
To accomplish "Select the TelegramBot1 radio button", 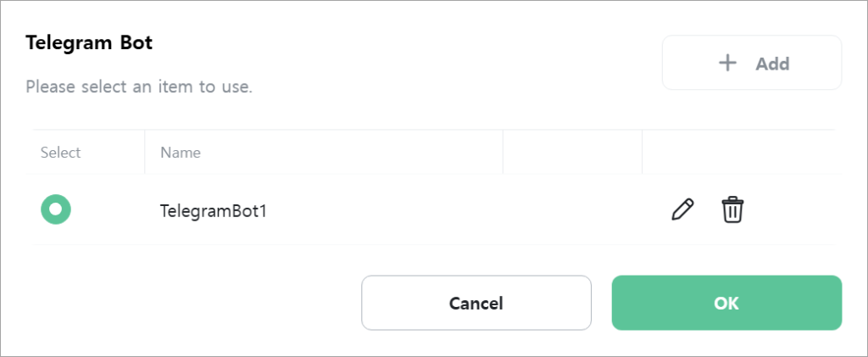I will coord(56,209).
